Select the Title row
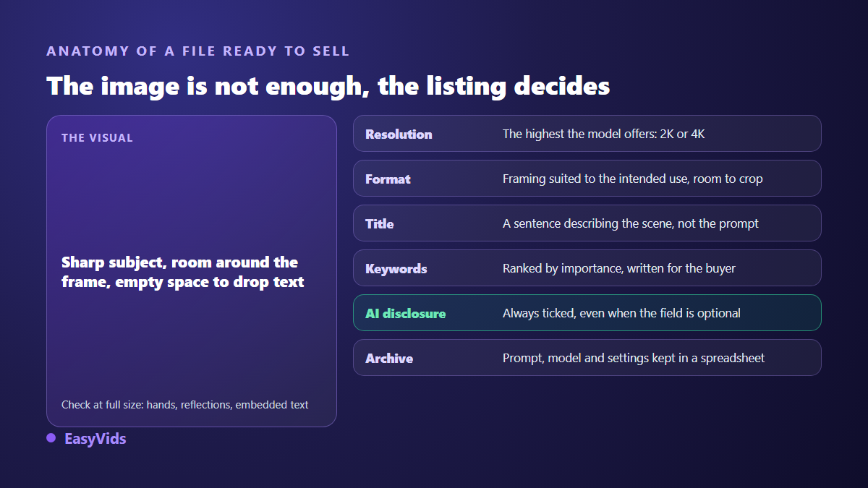Image resolution: width=868 pixels, height=488 pixels. pos(587,223)
